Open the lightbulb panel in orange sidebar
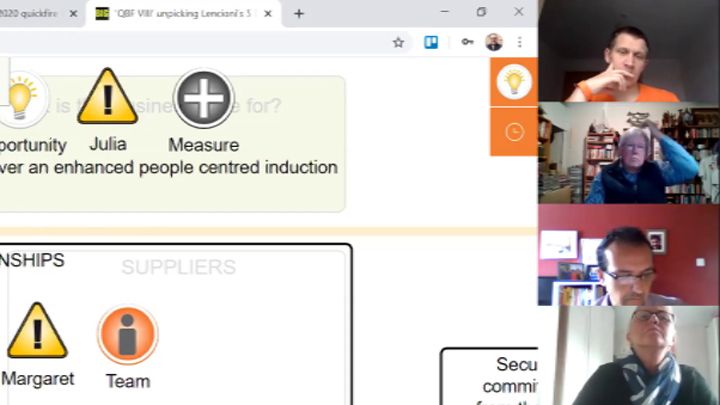The height and width of the screenshot is (405, 720). pyautogui.click(x=513, y=81)
